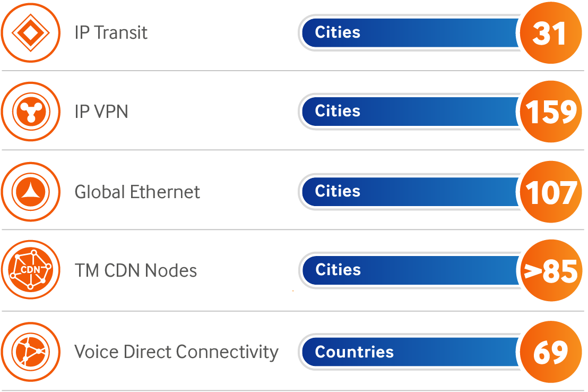
Task: Click the blue Countries bar
Action: pyautogui.click(x=409, y=352)
